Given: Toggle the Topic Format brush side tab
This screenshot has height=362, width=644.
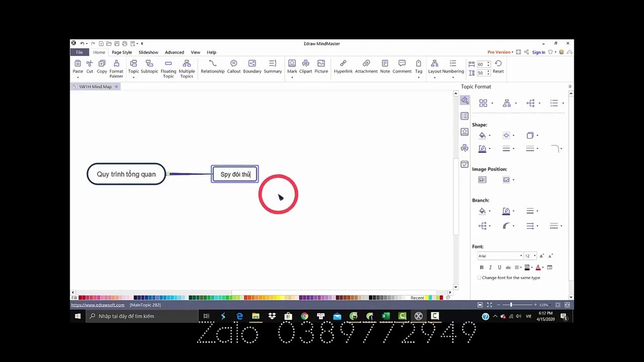Looking at the screenshot, I should click(x=464, y=101).
